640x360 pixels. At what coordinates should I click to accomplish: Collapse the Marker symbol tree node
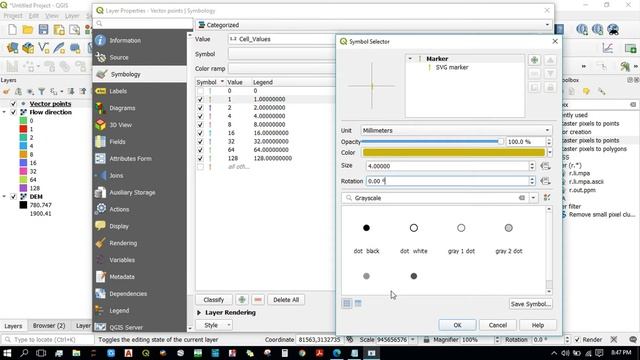(x=410, y=59)
